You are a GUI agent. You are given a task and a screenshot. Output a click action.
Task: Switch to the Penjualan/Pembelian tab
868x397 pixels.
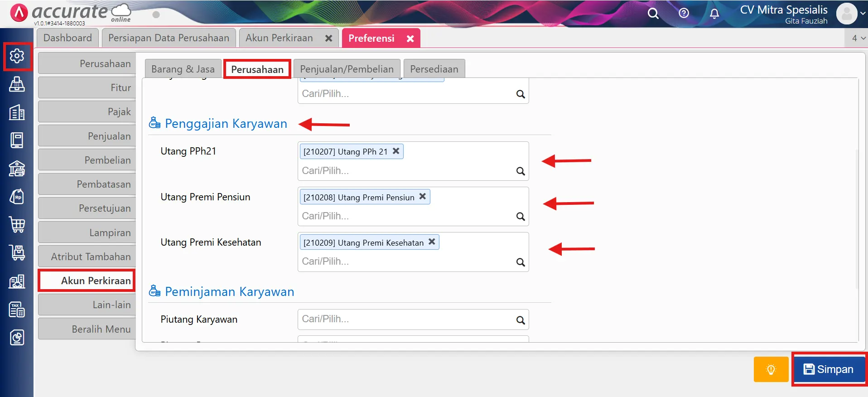(x=347, y=69)
